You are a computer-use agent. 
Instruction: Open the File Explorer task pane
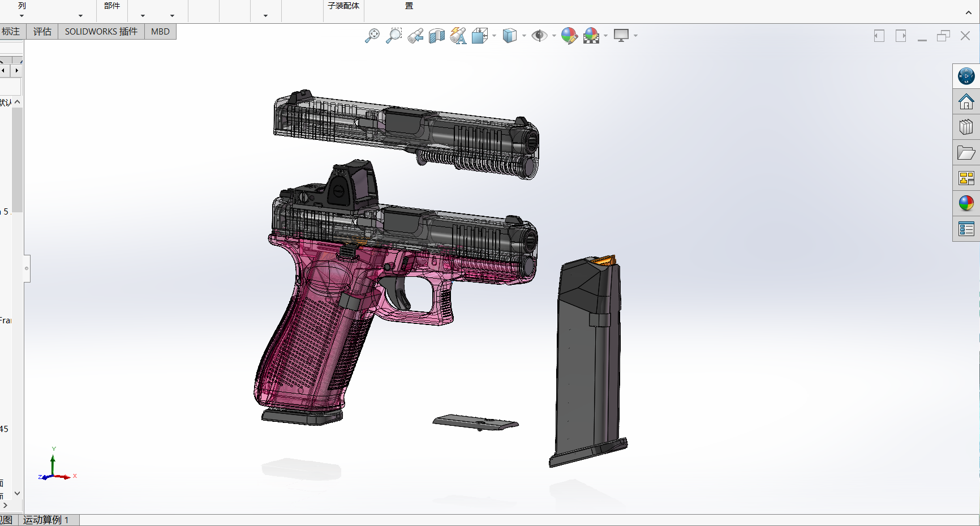(966, 152)
